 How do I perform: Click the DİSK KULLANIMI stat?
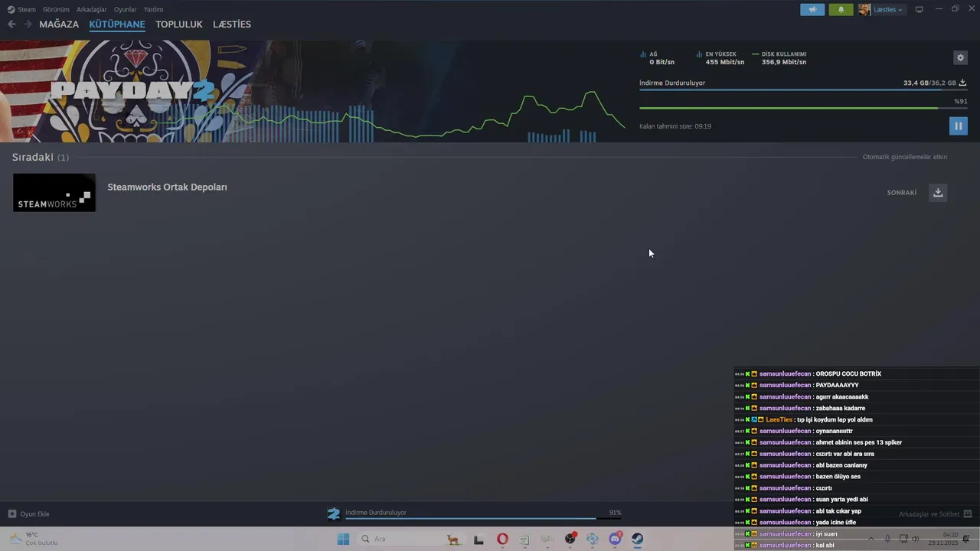779,58
